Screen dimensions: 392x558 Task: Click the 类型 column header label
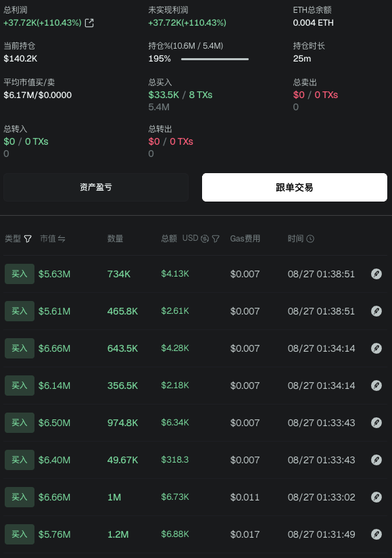[x=13, y=239]
